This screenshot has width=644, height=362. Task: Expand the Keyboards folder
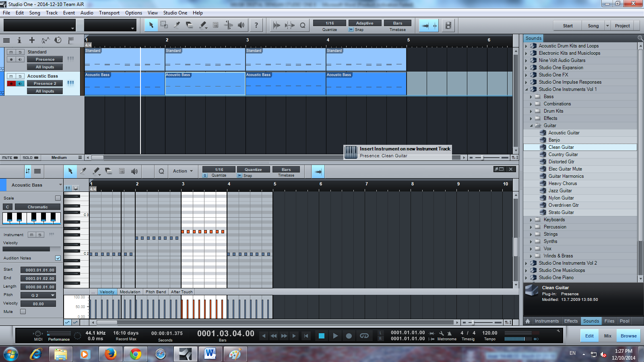tap(531, 220)
